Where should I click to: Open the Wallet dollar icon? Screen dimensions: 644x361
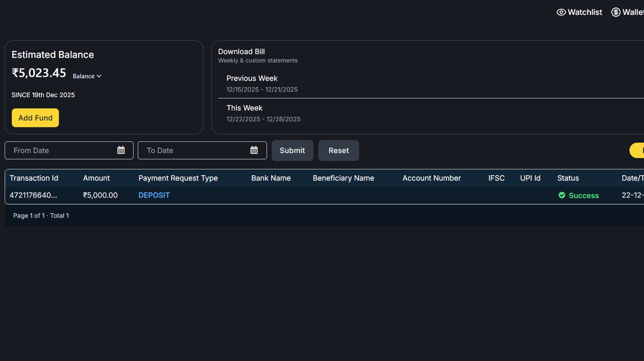[x=616, y=12]
